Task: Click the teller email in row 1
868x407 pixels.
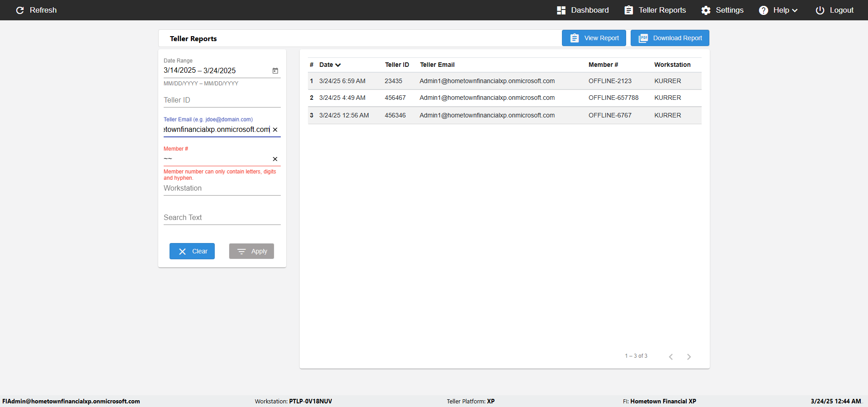Action: (487, 81)
